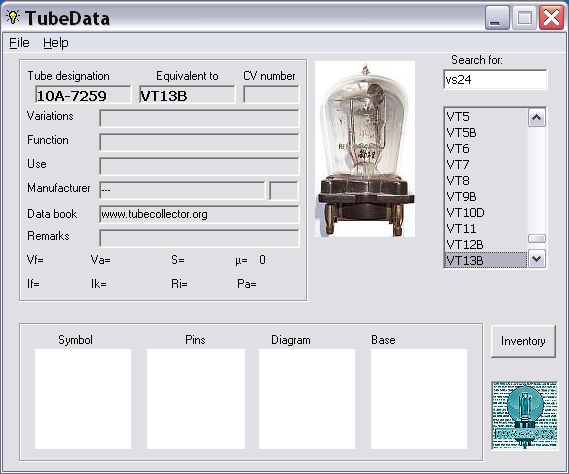The width and height of the screenshot is (569, 474).
Task: Click the vacuum tube photo
Action: click(x=365, y=149)
